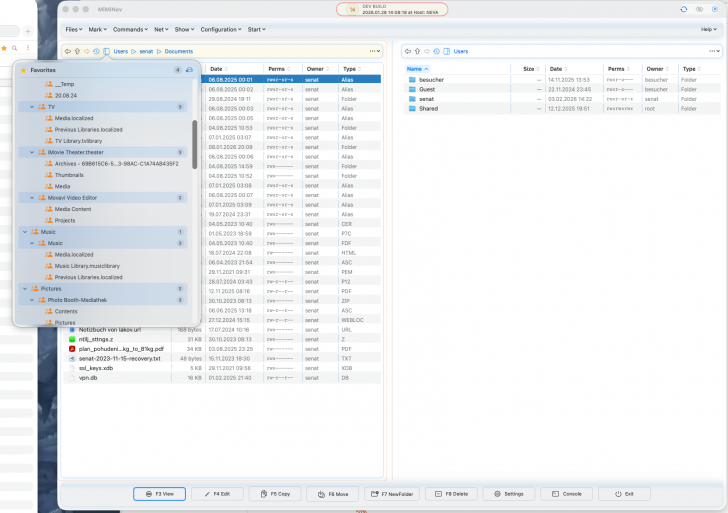Open the Console from bottom toolbar
The height and width of the screenshot is (513, 728).
566,494
